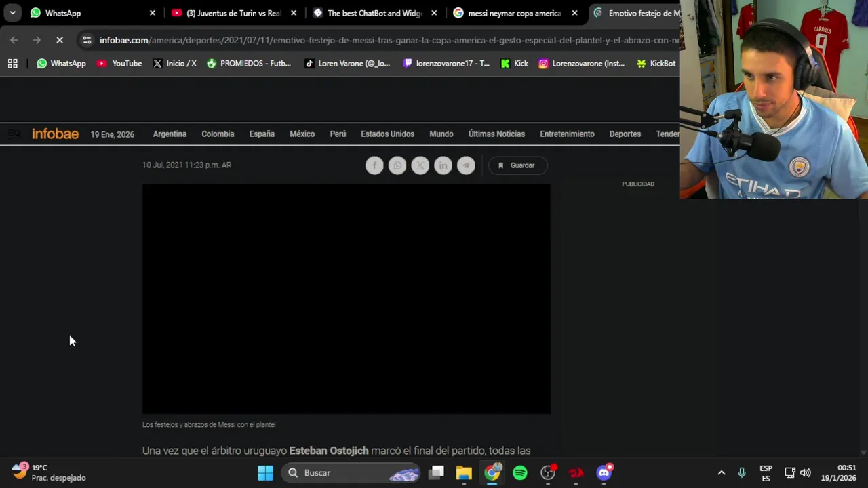Viewport: 868px width, 488px height.
Task: Open Task View on the taskbar
Action: (x=437, y=472)
